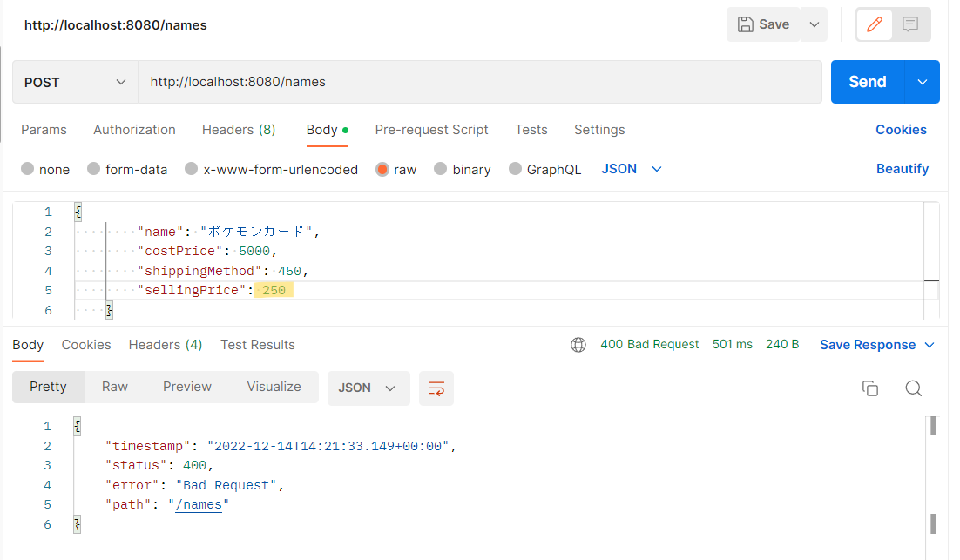Select the Raw view

(114, 387)
